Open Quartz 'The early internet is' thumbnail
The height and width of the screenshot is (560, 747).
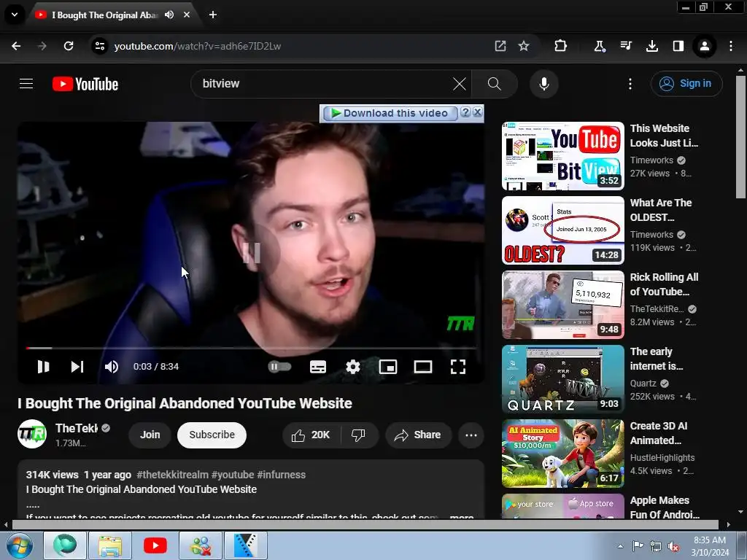point(562,379)
